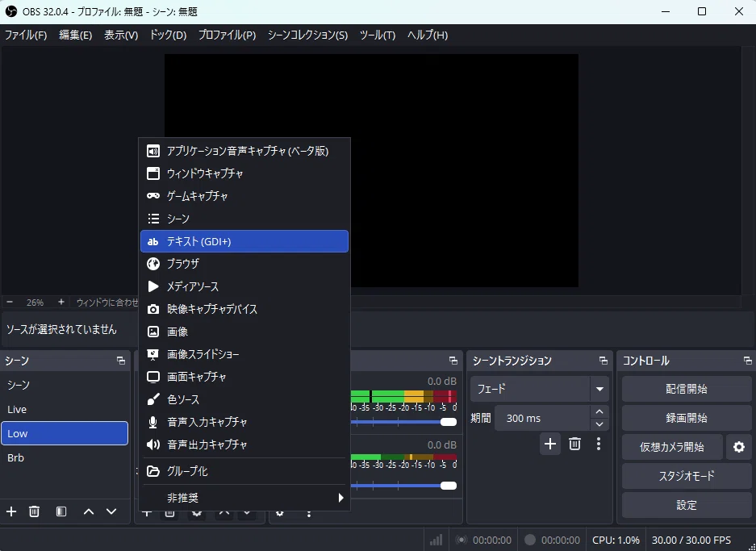Screen dimensions: 756x551
Task: Toggle スタジオモード
Action: click(x=687, y=476)
